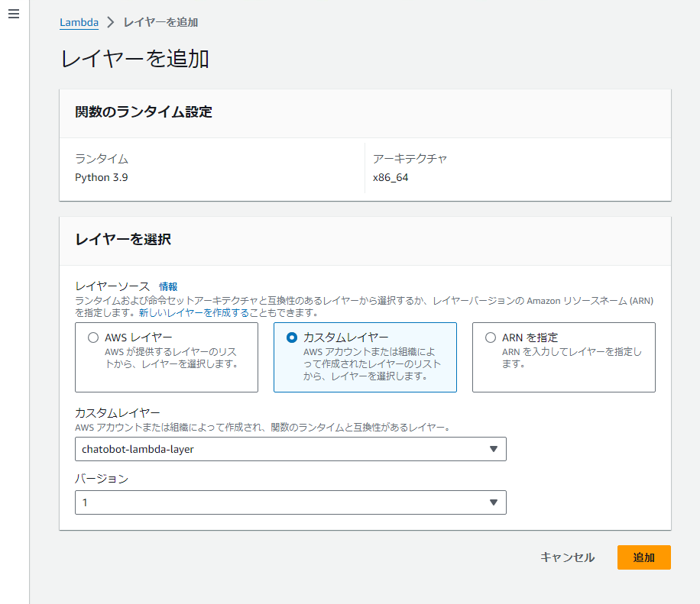This screenshot has height=604, width=700.
Task: Select the カスタムレイヤー radio option
Action: click(291, 338)
